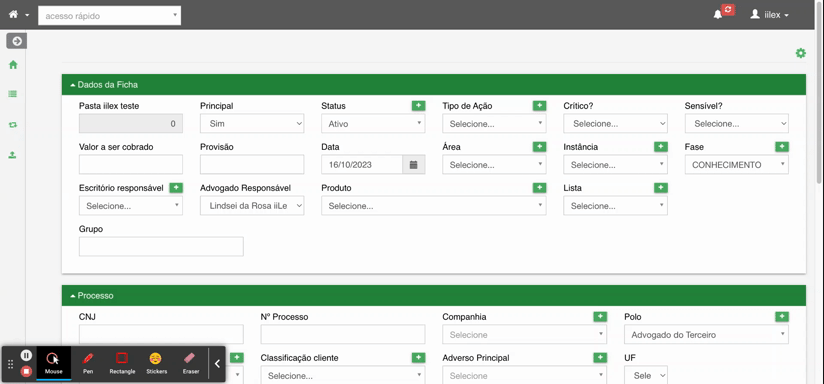This screenshot has width=824, height=384.
Task: Collapse the Processo section header
Action: pyautogui.click(x=434, y=296)
